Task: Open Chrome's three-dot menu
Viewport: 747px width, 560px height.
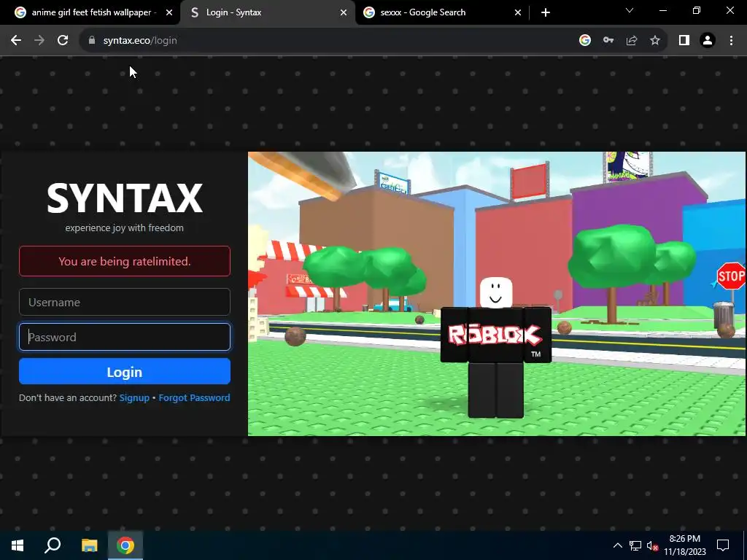Action: pyautogui.click(x=731, y=41)
